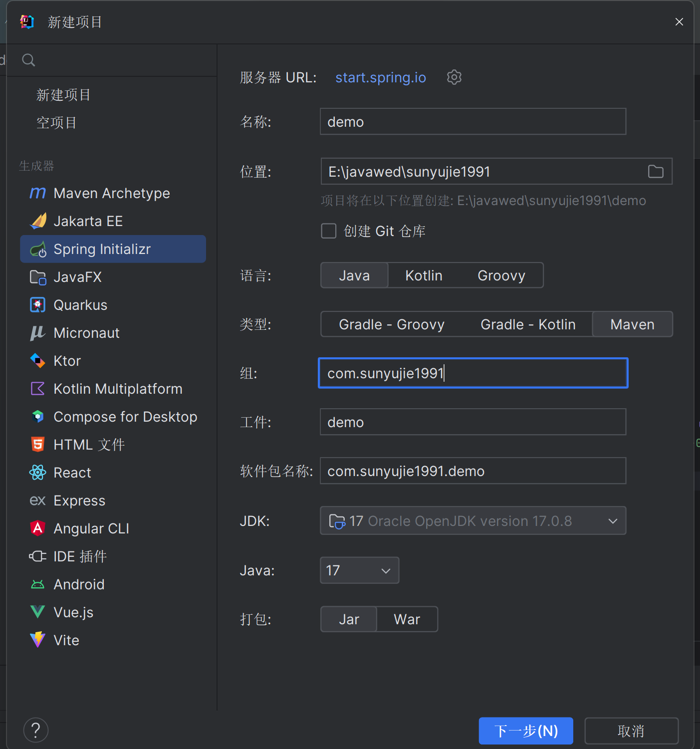Click the Next step button
The image size is (700, 749).
click(x=525, y=731)
